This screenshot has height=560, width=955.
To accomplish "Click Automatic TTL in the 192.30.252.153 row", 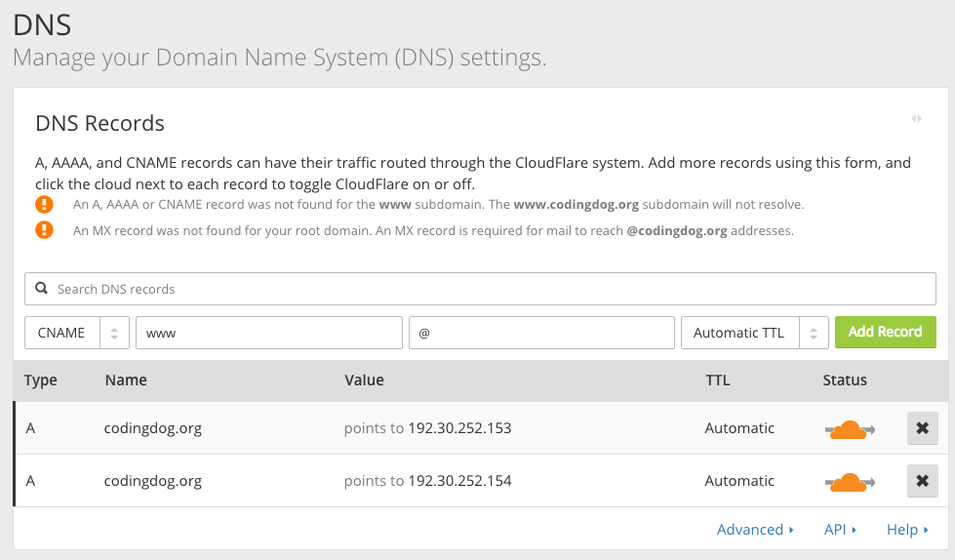I will pyautogui.click(x=739, y=428).
